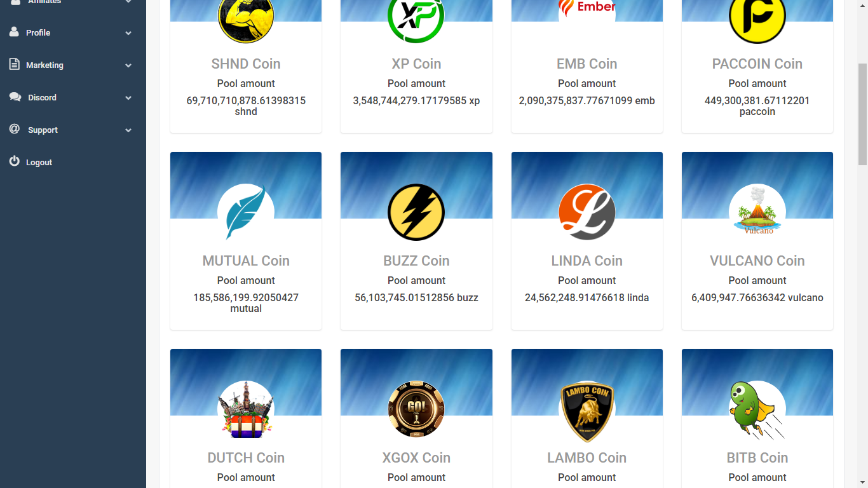The width and height of the screenshot is (868, 488).
Task: Expand the Marketing menu arrow
Action: (128, 65)
